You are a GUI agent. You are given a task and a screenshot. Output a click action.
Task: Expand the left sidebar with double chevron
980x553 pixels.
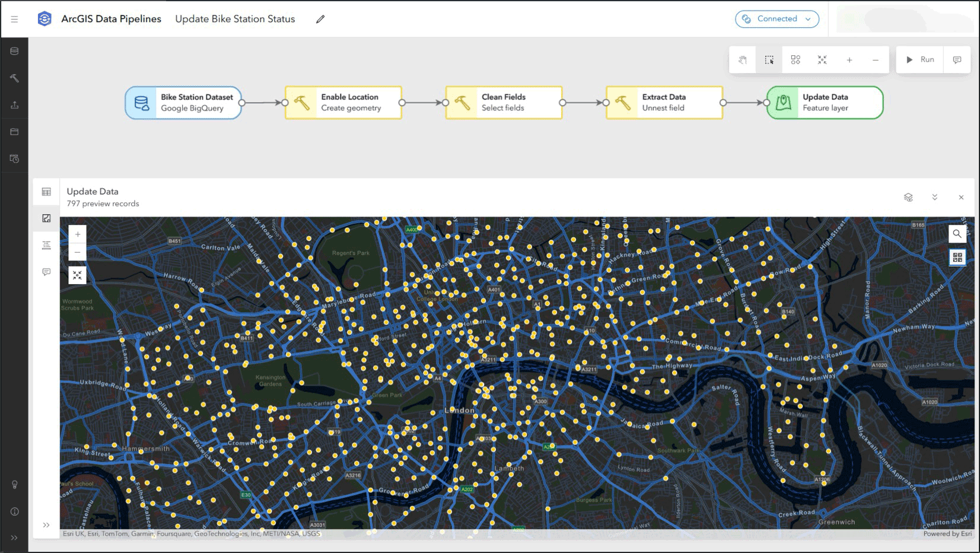point(14,538)
